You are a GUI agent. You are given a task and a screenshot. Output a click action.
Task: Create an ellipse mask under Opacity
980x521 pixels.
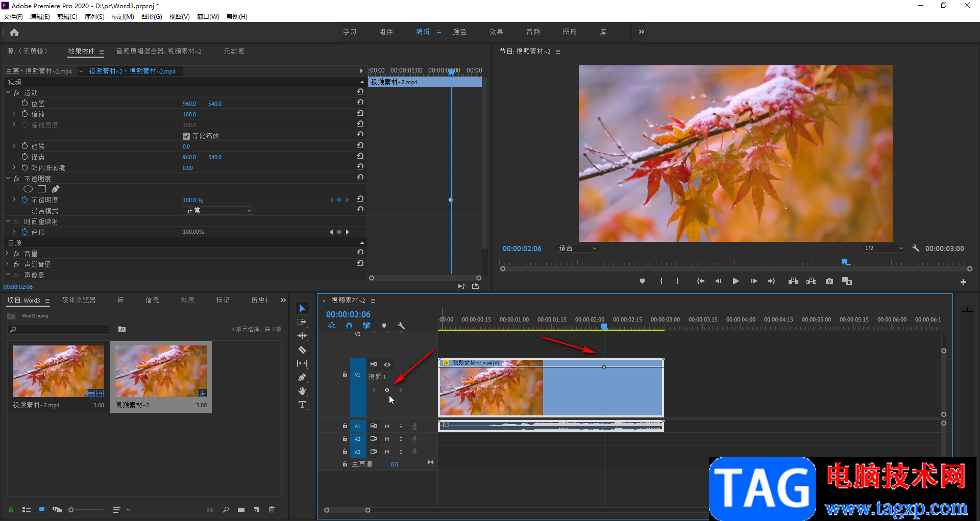coord(28,189)
